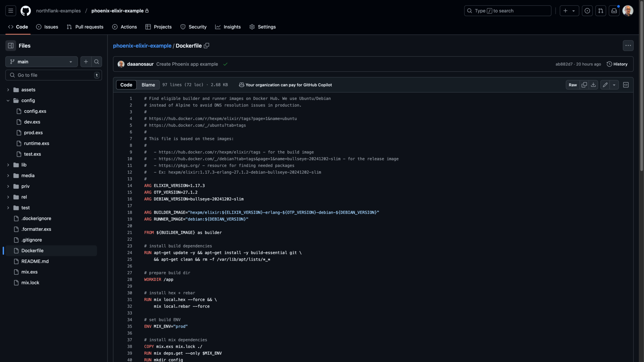The image size is (644, 362).
Task: Open file search in the sidebar
Action: pyautogui.click(x=97, y=62)
